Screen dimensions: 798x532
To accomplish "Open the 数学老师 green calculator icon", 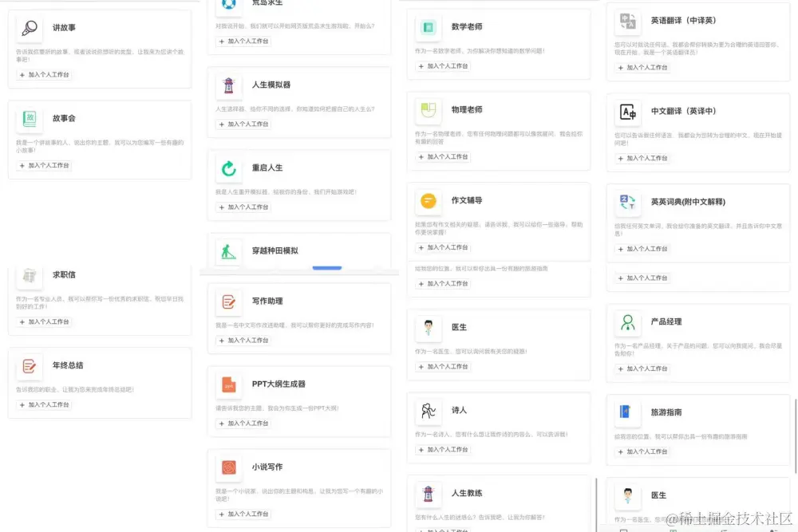I will coord(429,29).
